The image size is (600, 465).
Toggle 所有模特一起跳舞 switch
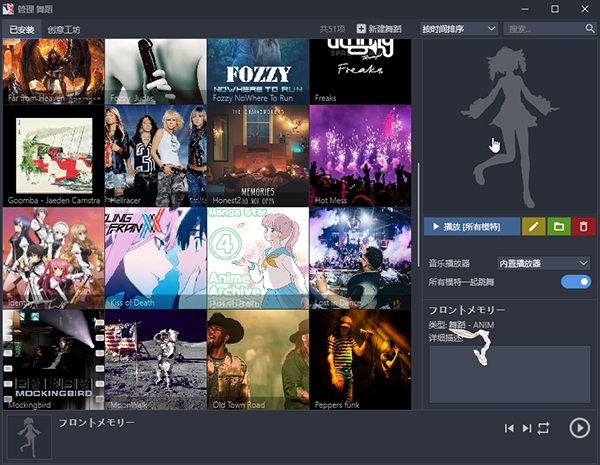(576, 282)
